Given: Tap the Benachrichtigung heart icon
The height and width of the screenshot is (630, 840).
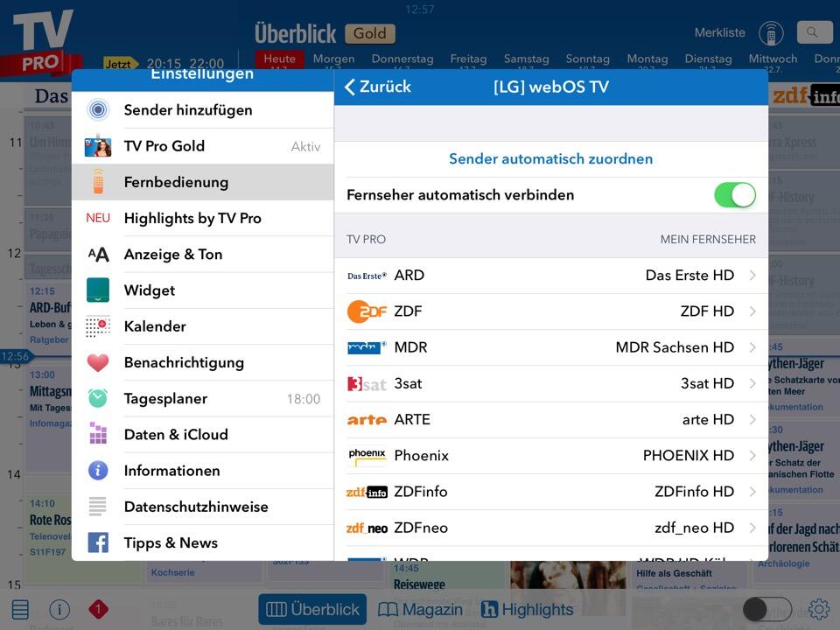Looking at the screenshot, I should 98,362.
